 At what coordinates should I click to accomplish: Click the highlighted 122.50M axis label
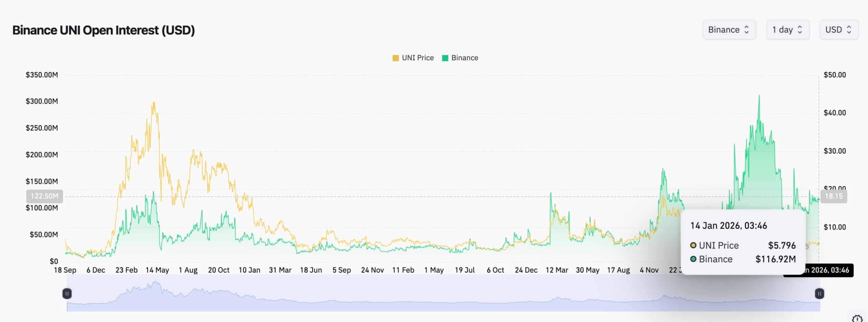44,196
